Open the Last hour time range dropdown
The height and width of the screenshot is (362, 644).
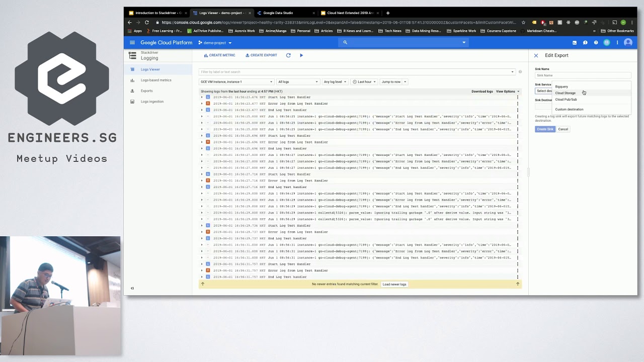coord(364,82)
